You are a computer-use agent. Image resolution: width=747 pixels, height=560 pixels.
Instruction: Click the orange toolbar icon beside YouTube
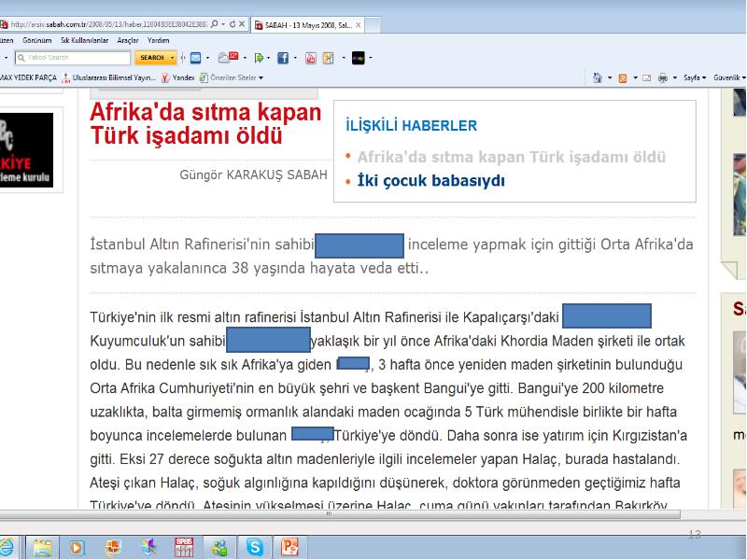[329, 58]
